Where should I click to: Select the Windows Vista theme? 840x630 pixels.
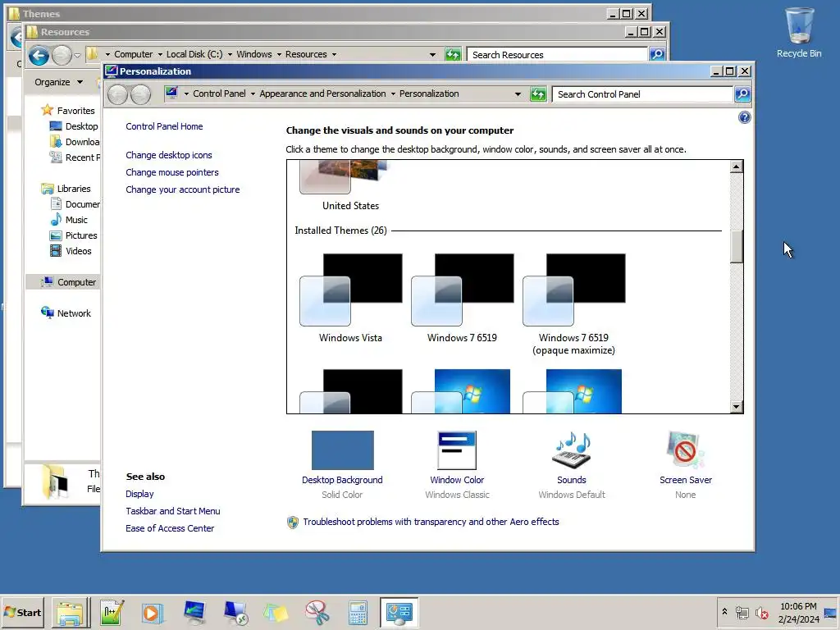[x=351, y=299]
